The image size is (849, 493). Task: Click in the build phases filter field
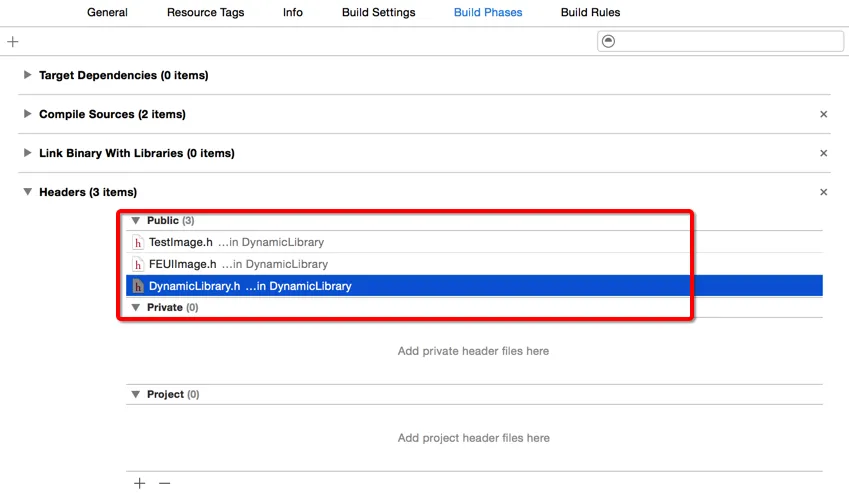[x=728, y=41]
